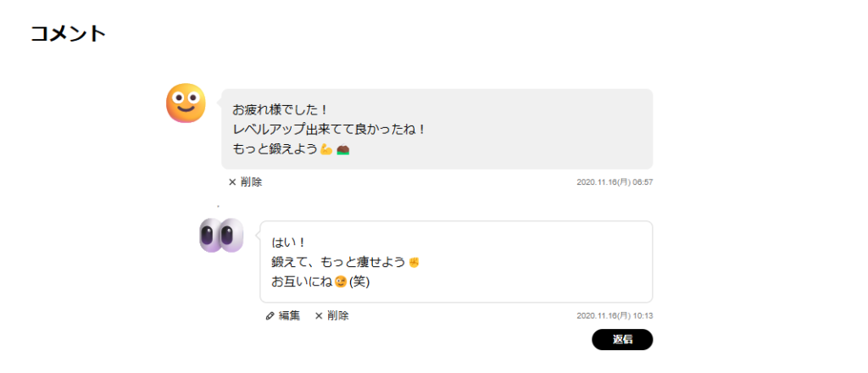Click the smiling face avatar of first commenter
Viewport: 868px width, 373px height.
click(186, 103)
